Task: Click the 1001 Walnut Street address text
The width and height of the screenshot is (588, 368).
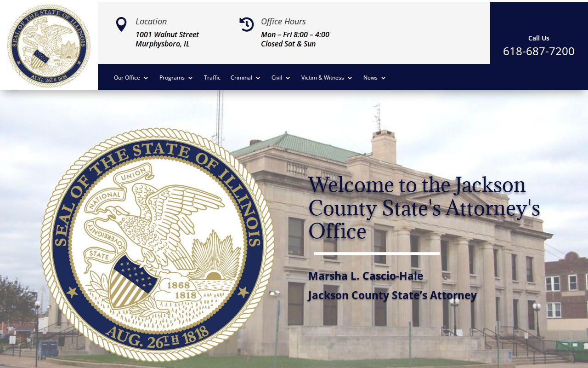Action: pos(167,34)
